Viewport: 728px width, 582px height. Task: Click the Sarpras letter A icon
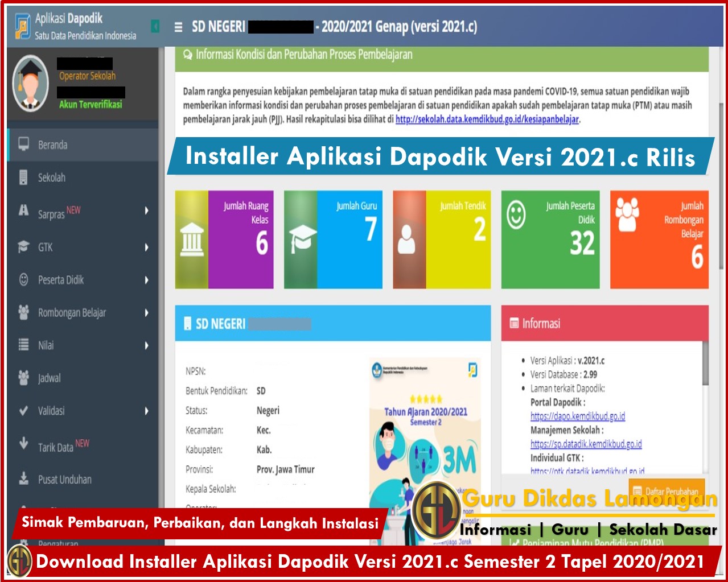23,210
